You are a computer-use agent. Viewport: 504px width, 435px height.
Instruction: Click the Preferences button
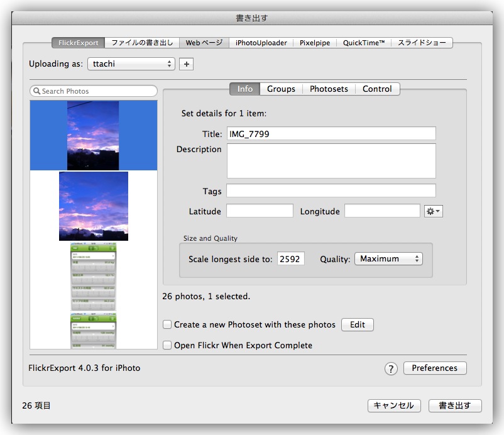(434, 368)
